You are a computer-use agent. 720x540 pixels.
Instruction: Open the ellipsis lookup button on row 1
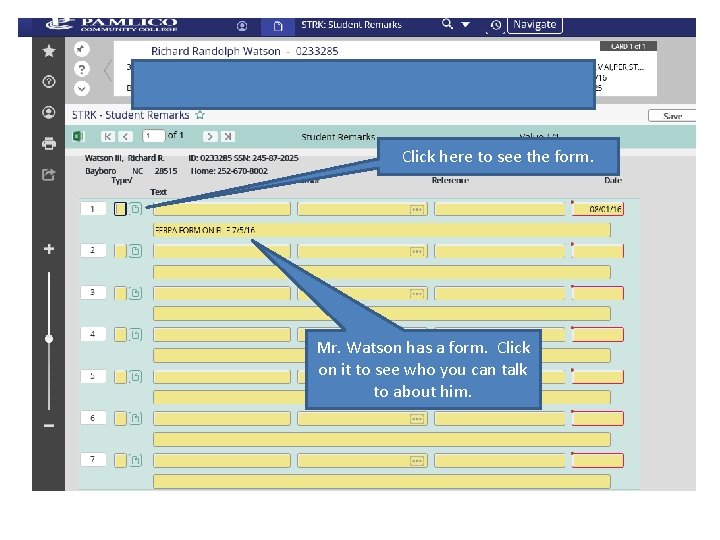[x=416, y=209]
